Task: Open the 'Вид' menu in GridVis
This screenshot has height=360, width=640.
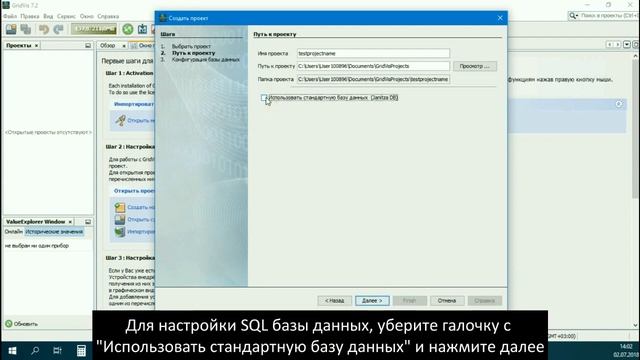Action: [48, 16]
